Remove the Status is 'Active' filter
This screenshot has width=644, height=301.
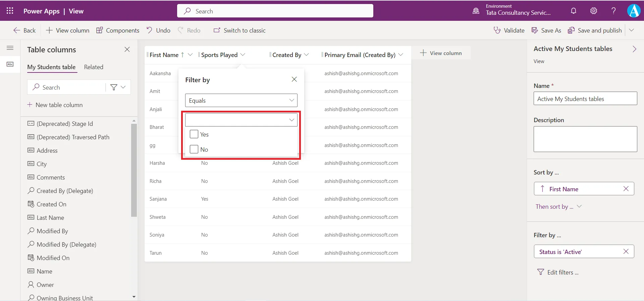626,251
